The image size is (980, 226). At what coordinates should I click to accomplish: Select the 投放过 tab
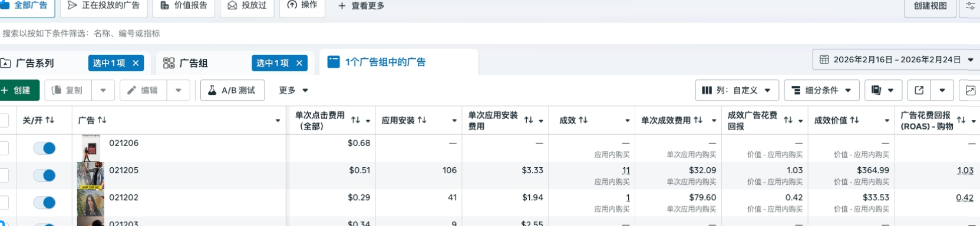tap(247, 5)
